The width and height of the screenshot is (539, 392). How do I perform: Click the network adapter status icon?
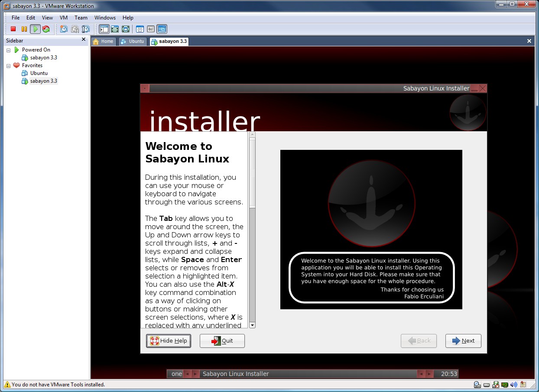505,385
